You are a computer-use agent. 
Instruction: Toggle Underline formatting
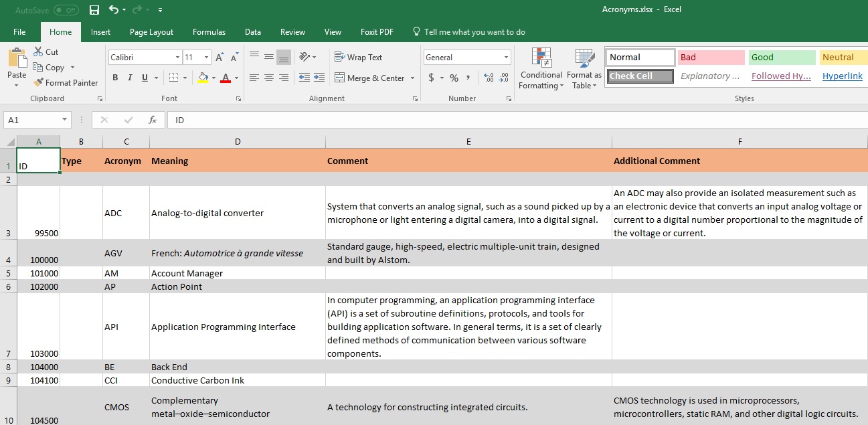(145, 78)
